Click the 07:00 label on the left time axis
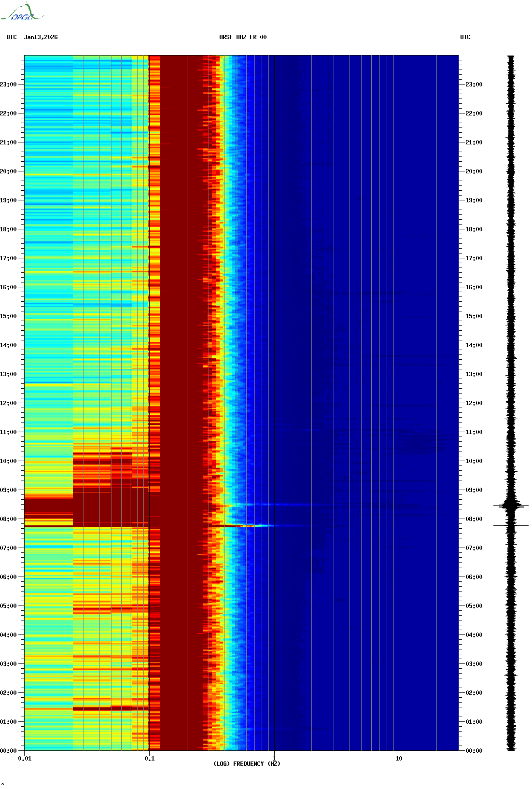 [x=8, y=548]
